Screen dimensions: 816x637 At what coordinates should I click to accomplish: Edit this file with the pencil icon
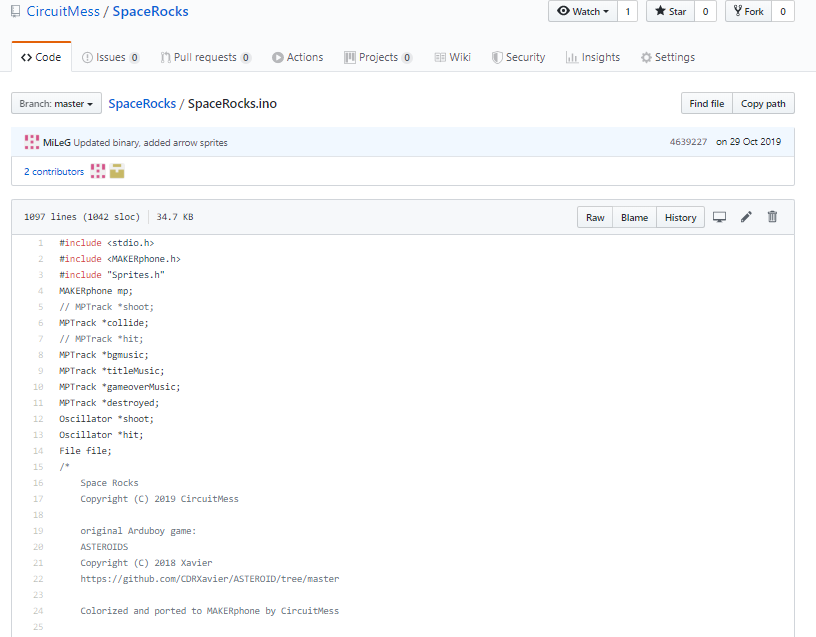(746, 217)
